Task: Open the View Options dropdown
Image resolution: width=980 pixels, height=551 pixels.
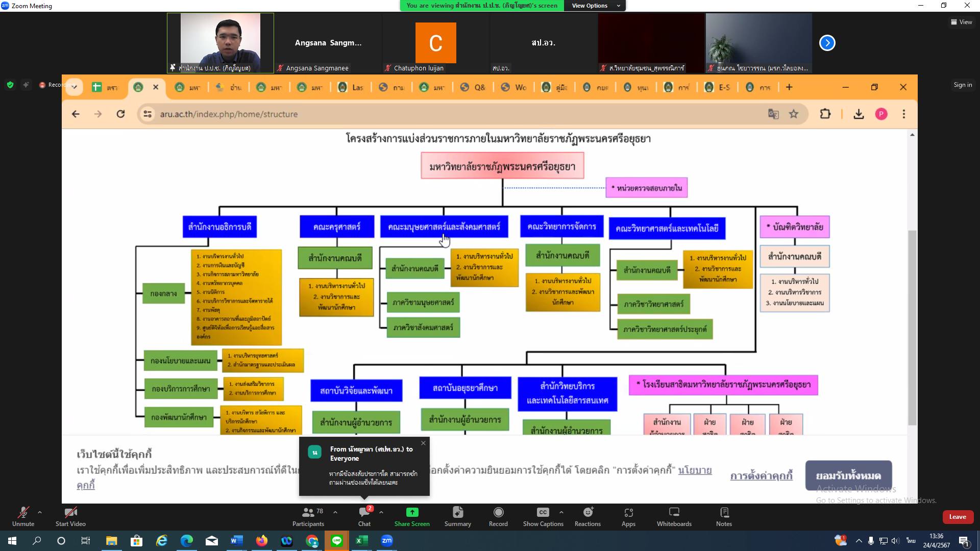Action: click(x=595, y=6)
